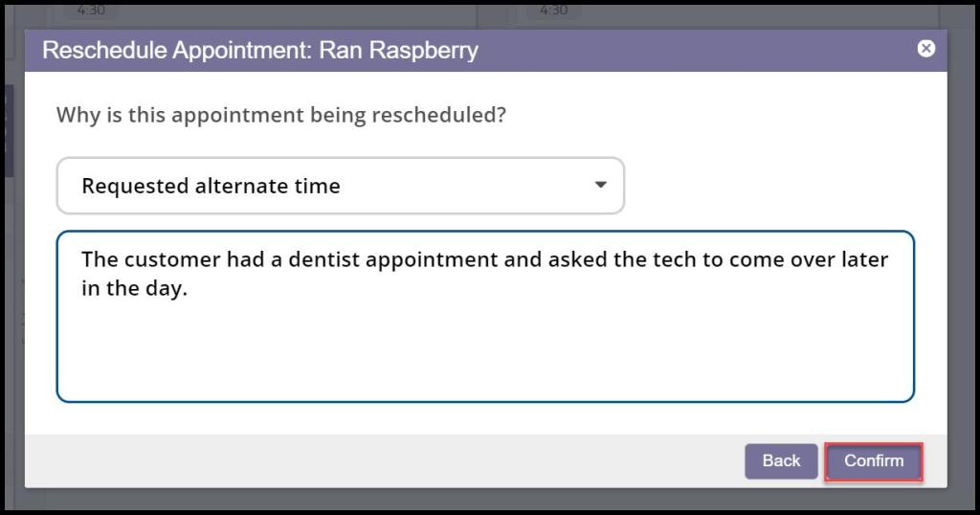Viewport: 980px width, 515px height.
Task: Go back using the Back button
Action: tap(781, 461)
